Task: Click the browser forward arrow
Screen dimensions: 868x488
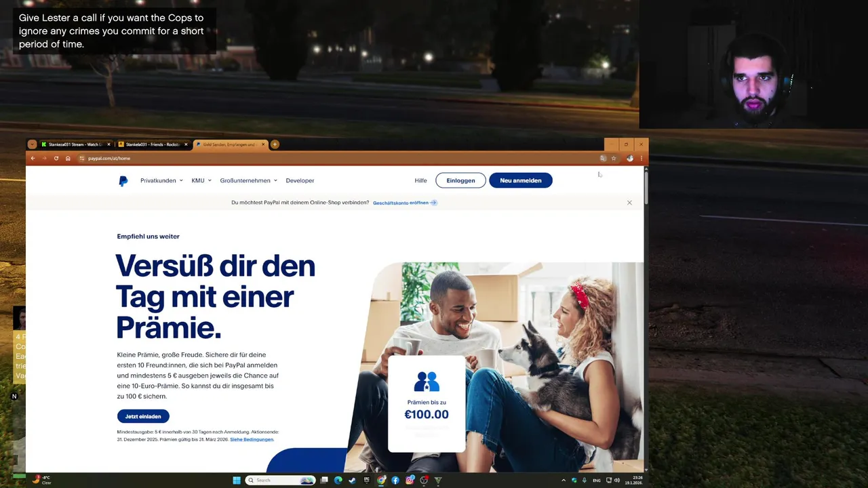Action: tap(44, 159)
